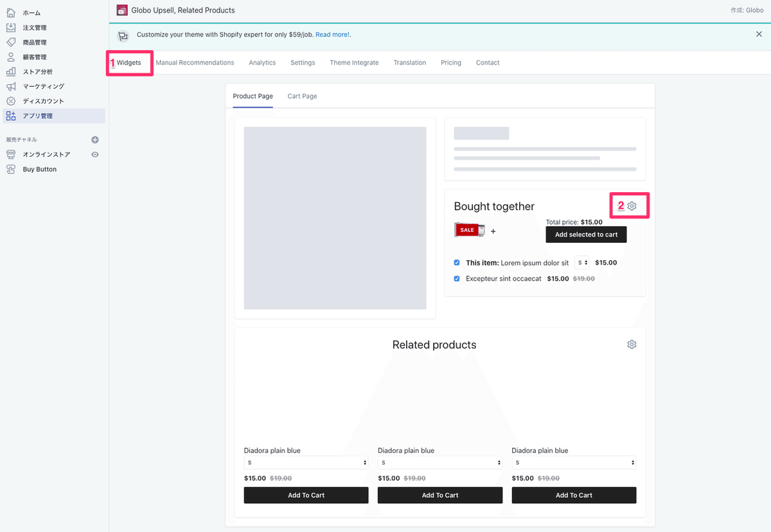
Task: Click 'Add selected to cart' button
Action: (x=586, y=235)
